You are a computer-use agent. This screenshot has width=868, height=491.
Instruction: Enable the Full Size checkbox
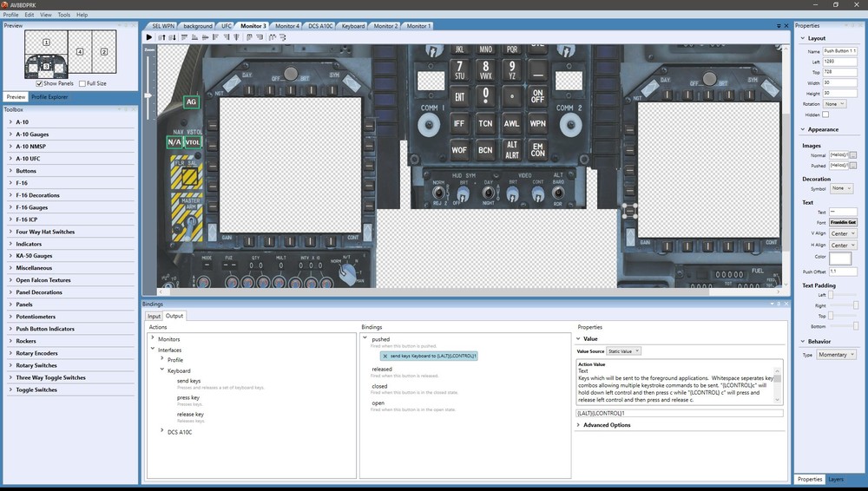pos(82,83)
